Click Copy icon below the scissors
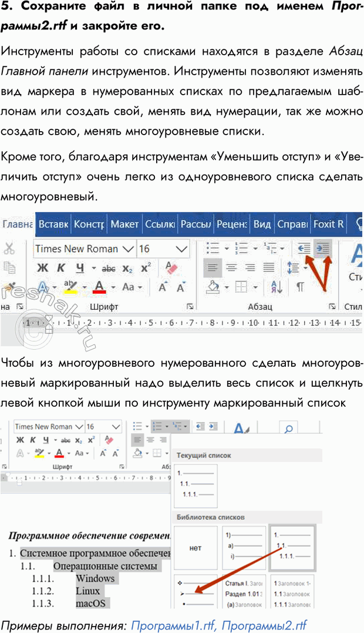Viewport: 364px width, 633px height. click(x=9, y=267)
